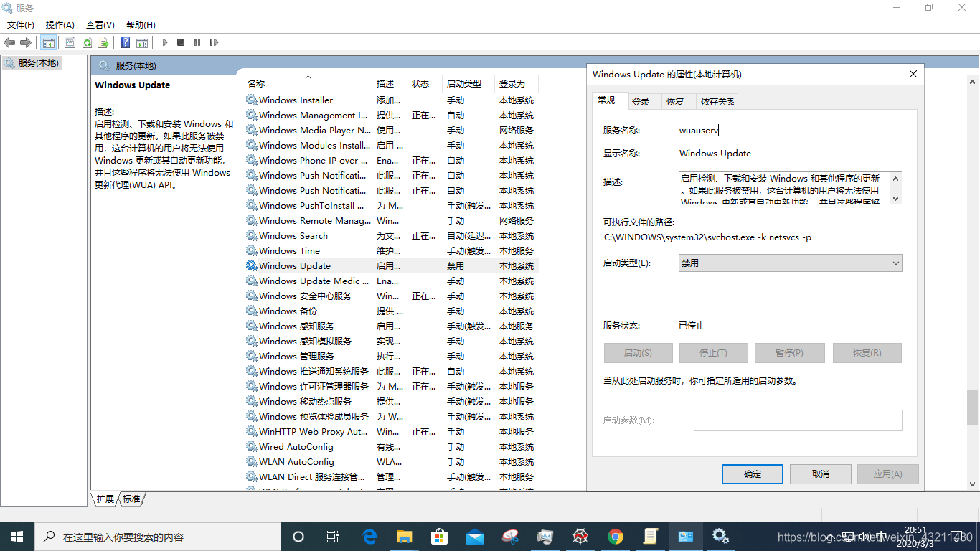Click the 确定 button
The image size is (980, 551).
click(x=753, y=474)
